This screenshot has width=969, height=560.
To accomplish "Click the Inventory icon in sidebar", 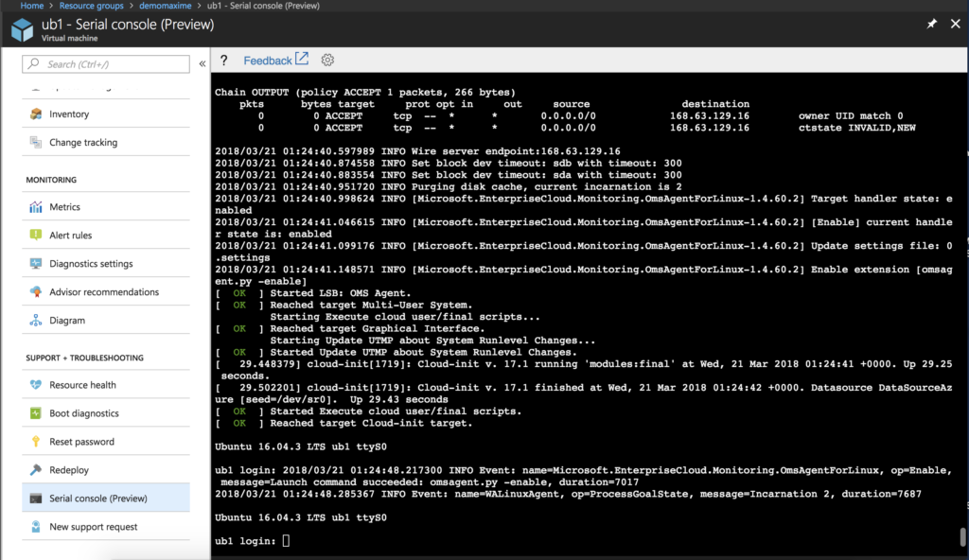I will pyautogui.click(x=36, y=114).
